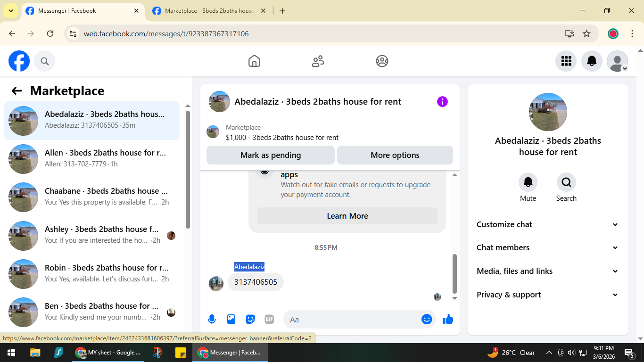Open Sticky Notes from taskbar
This screenshot has height=362, width=644.
pos(180,353)
